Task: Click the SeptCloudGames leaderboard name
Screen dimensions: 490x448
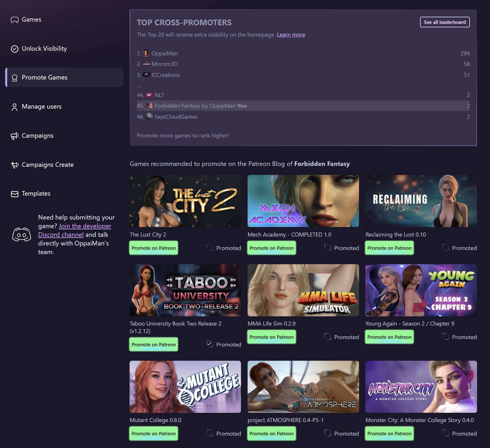Action: 176,117
